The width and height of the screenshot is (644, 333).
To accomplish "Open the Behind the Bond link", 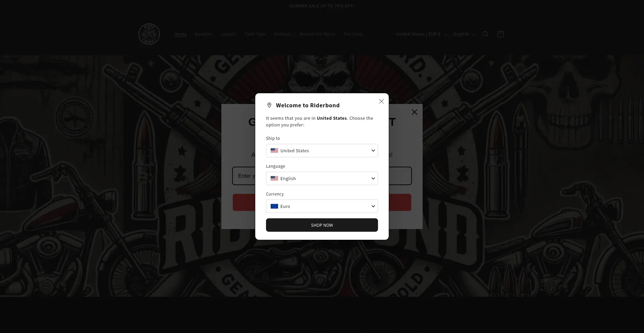I will point(317,34).
